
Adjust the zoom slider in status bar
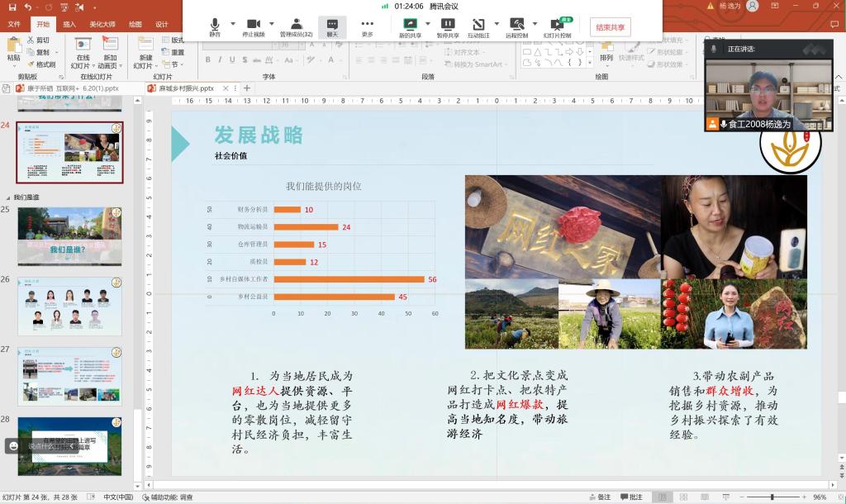click(x=772, y=497)
